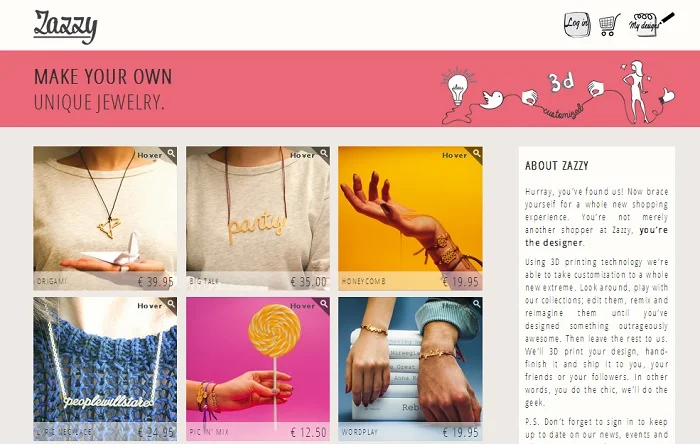Image resolution: width=700 pixels, height=444 pixels.
Task: Select the Lyric Necklace € 24.95 label
Action: [x=155, y=432]
